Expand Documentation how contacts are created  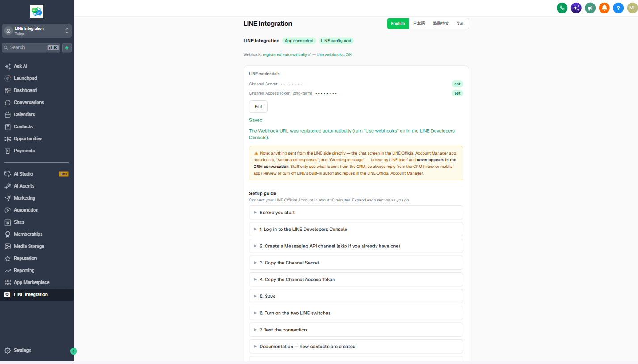coord(356,347)
